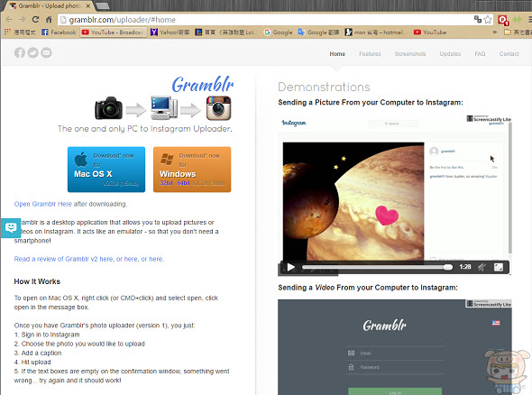The height and width of the screenshot is (395, 532).
Task: Open the chat smiley widget on left edge
Action: [11, 227]
